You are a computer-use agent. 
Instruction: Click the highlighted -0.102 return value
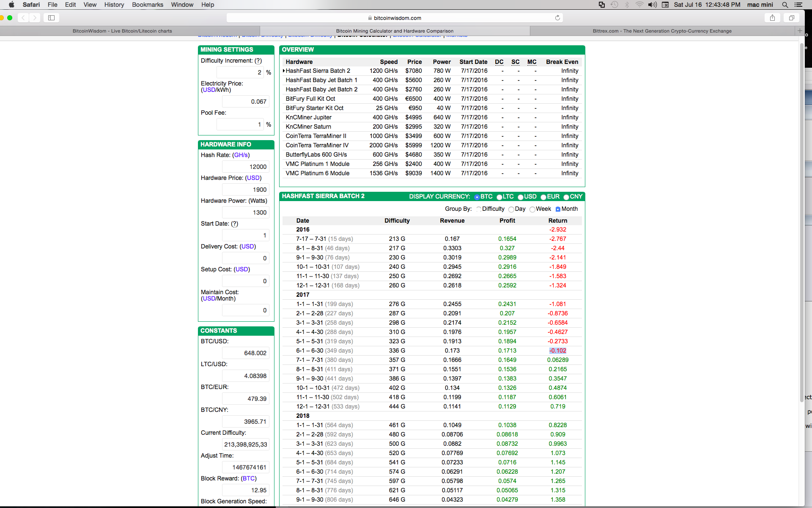(x=558, y=351)
